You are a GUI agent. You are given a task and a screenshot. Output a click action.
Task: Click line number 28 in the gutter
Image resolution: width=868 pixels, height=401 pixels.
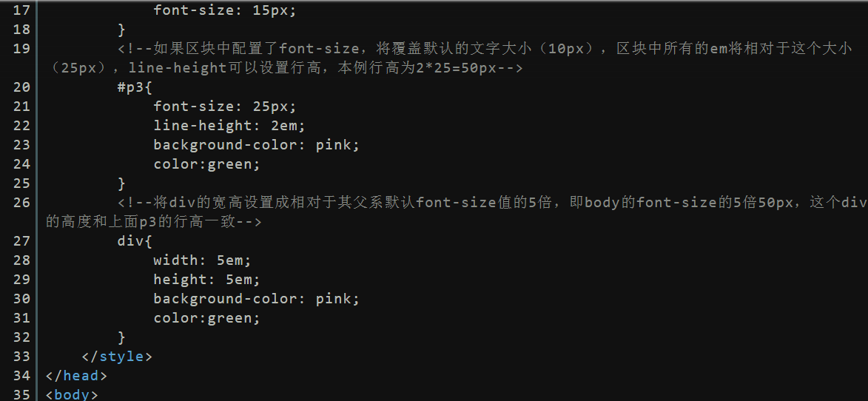21,260
